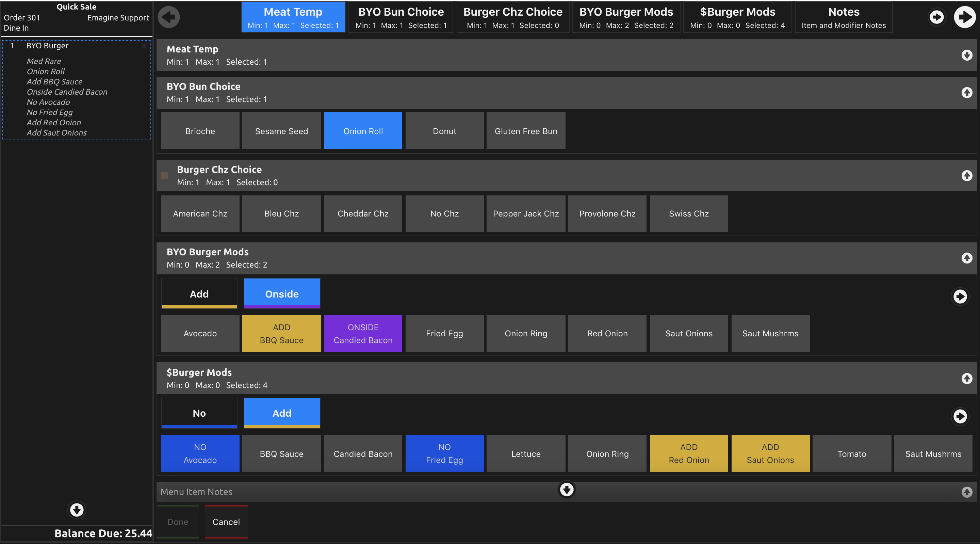
Task: Switch to the Burger Chz Choice tab
Action: pos(512,17)
